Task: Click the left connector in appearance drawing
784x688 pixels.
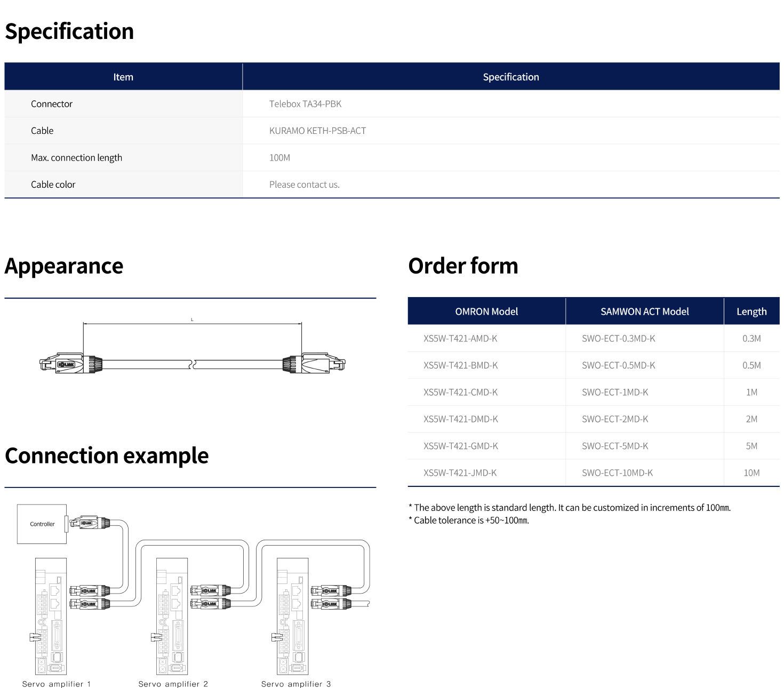Action: tap(70, 364)
